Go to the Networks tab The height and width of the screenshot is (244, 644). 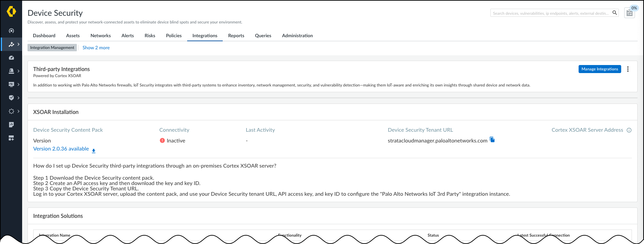point(101,36)
